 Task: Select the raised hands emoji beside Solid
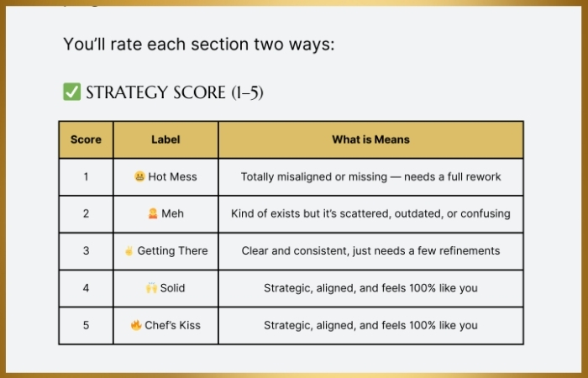pyautogui.click(x=151, y=288)
